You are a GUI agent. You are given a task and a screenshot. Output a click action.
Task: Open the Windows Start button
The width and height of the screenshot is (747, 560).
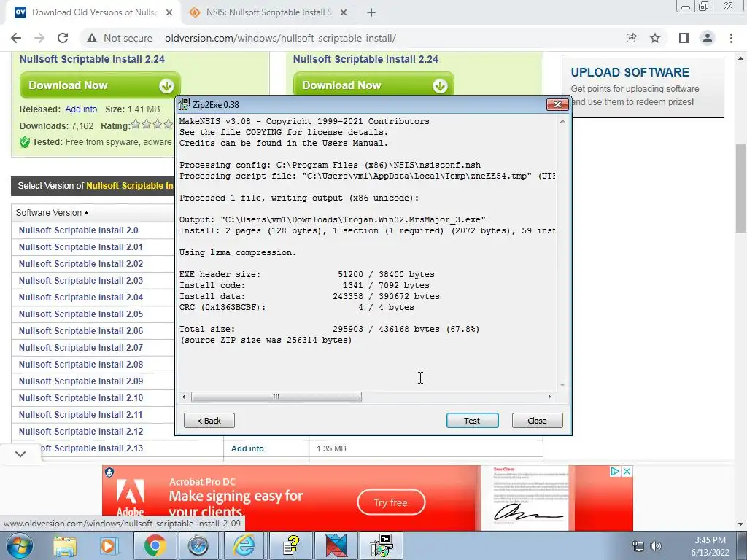pyautogui.click(x=20, y=545)
